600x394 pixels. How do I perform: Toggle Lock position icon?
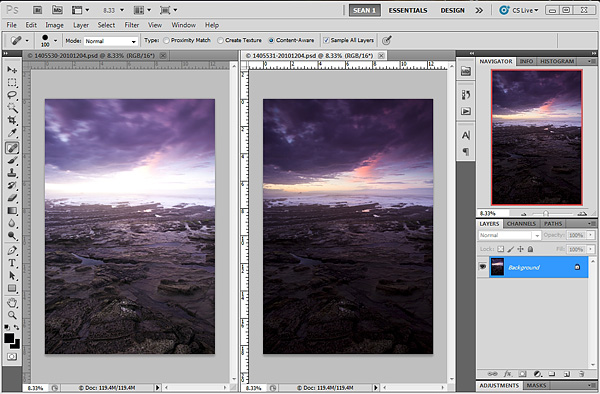[520, 249]
